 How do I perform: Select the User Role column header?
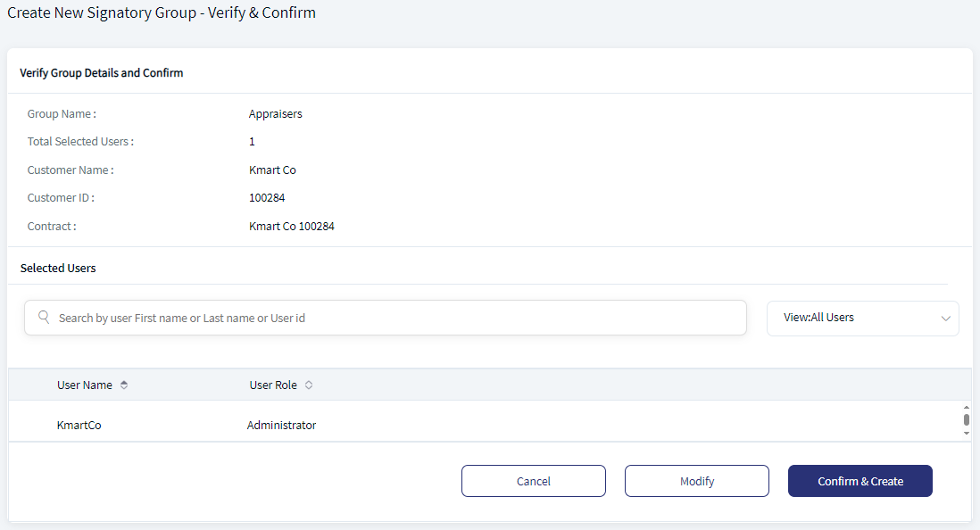coord(273,385)
